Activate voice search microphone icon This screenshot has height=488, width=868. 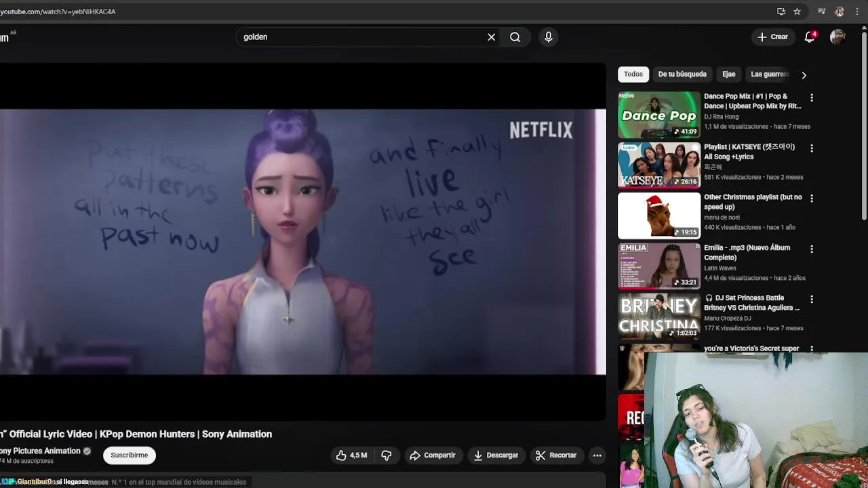coord(549,37)
